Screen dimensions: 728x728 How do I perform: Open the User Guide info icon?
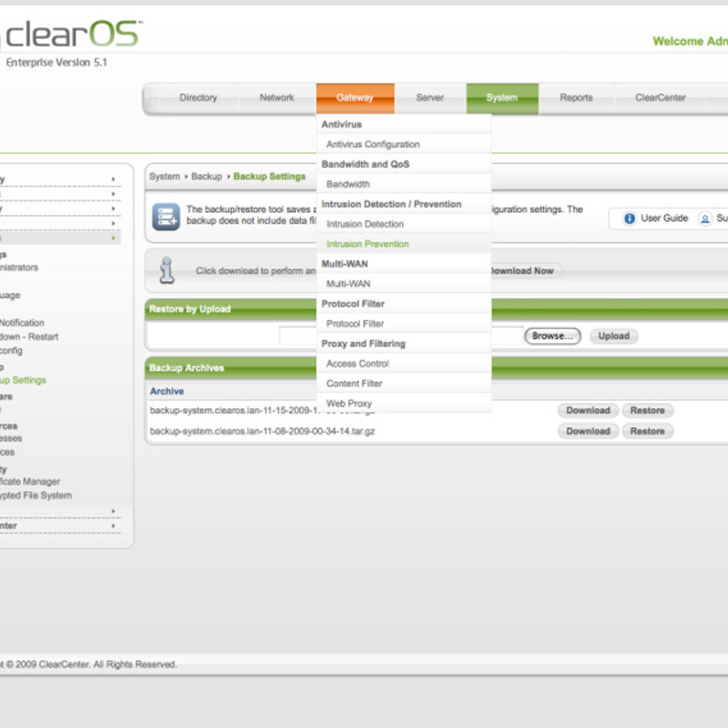(x=629, y=219)
